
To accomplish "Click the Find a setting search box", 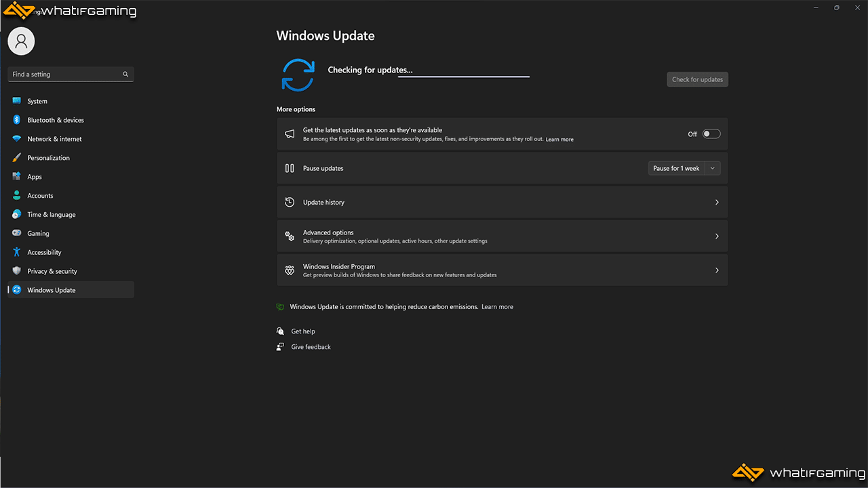I will [71, 75].
